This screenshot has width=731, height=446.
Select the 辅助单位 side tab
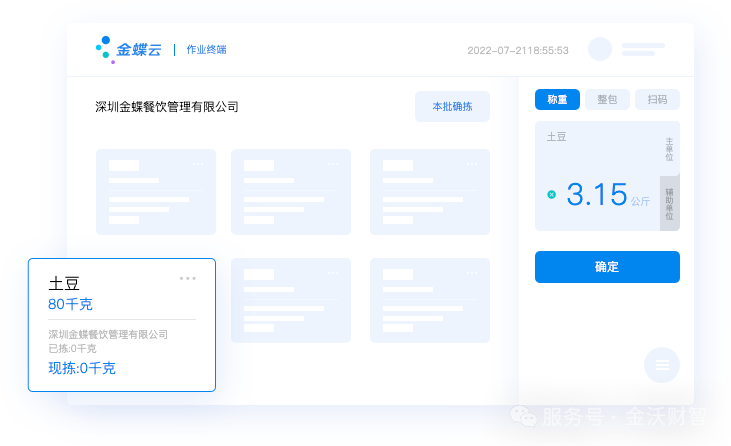point(669,204)
